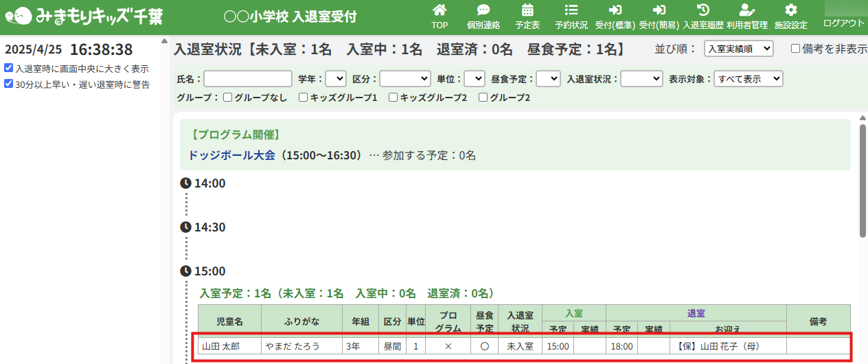868x364 pixels.
Task: Open the 表示対象 dropdown
Action: point(749,79)
